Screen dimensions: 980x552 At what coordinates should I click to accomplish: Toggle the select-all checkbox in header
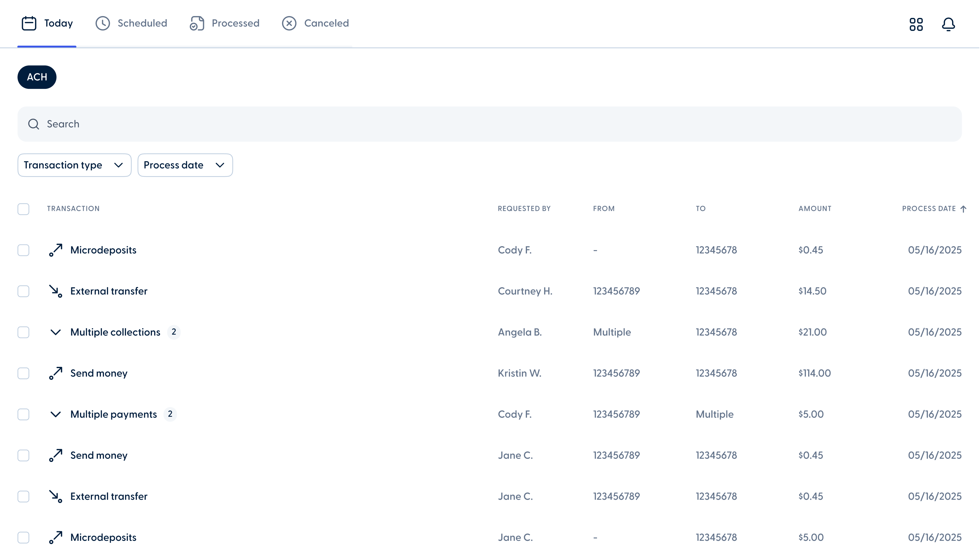tap(23, 209)
